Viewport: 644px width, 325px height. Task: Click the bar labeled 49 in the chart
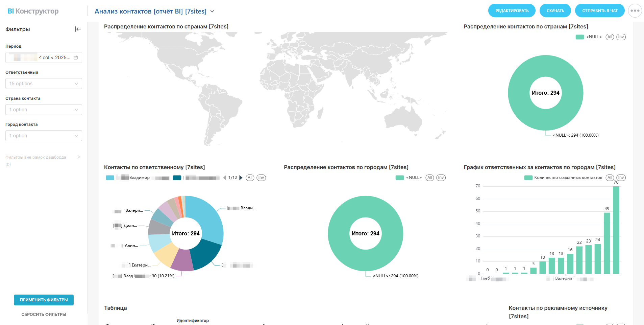(x=607, y=243)
